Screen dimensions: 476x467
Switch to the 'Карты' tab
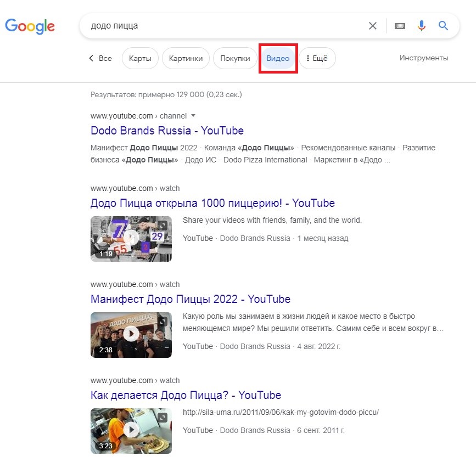140,58
